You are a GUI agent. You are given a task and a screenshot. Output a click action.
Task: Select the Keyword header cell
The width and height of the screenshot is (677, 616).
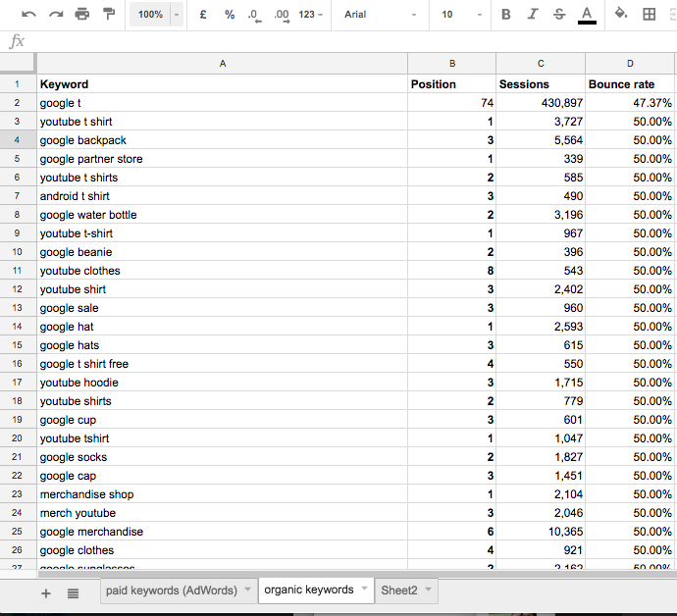click(223, 84)
